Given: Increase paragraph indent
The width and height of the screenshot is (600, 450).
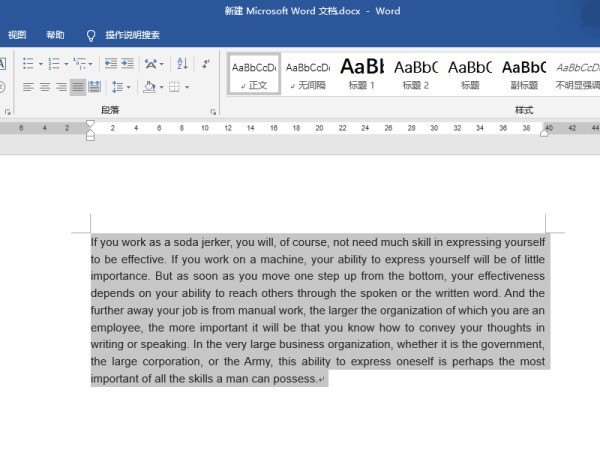Looking at the screenshot, I should point(127,64).
